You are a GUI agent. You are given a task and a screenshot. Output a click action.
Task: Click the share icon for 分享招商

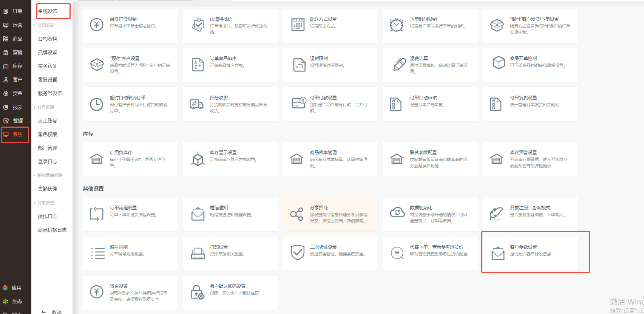[297, 214]
